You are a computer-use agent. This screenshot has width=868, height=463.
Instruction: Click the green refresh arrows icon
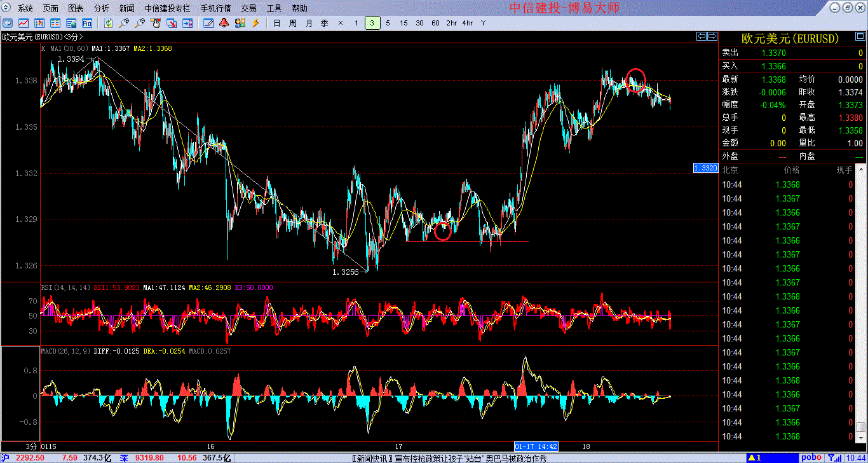108,23
